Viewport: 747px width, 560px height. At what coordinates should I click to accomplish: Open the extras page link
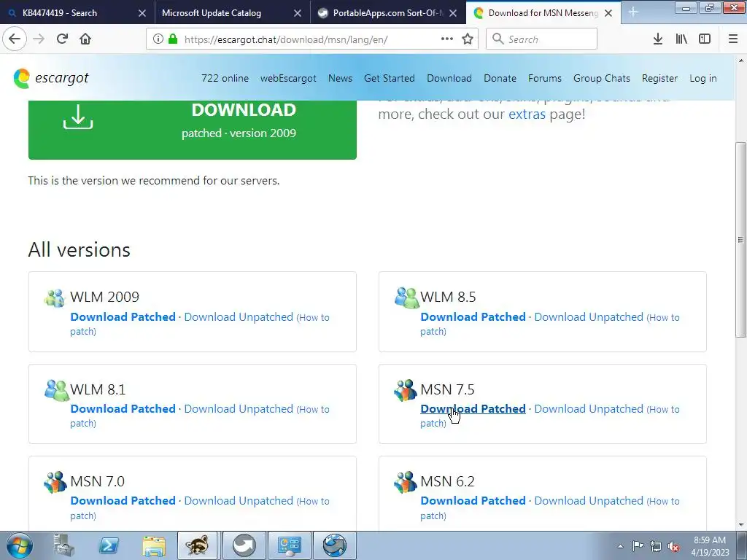pyautogui.click(x=527, y=114)
